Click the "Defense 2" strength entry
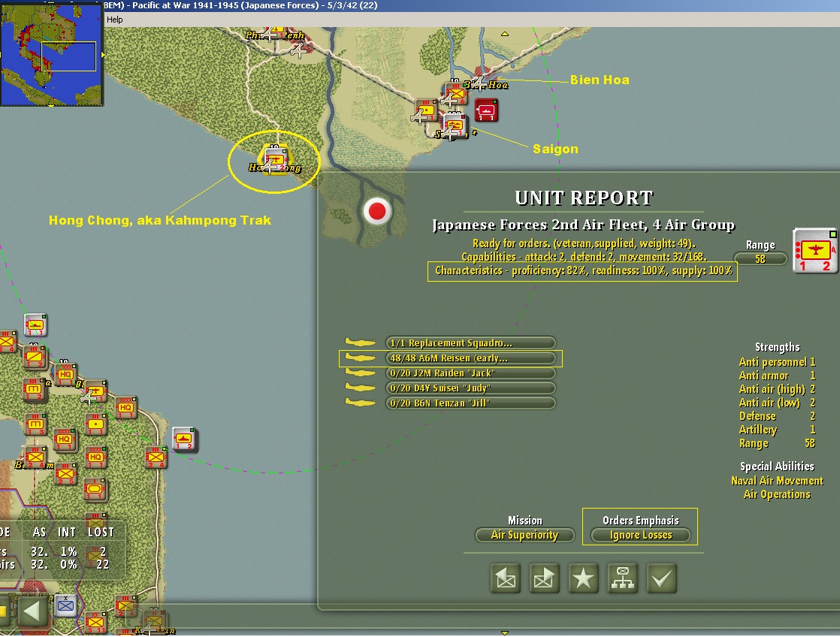 pyautogui.click(x=777, y=416)
